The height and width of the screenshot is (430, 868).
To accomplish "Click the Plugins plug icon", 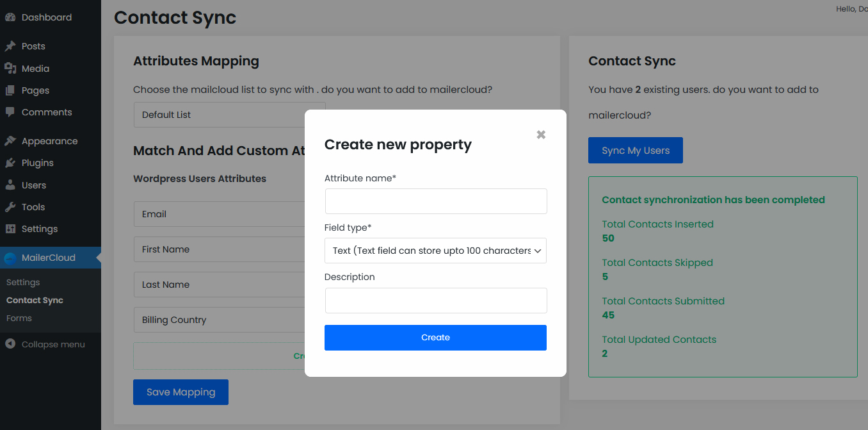I will pyautogui.click(x=10, y=163).
